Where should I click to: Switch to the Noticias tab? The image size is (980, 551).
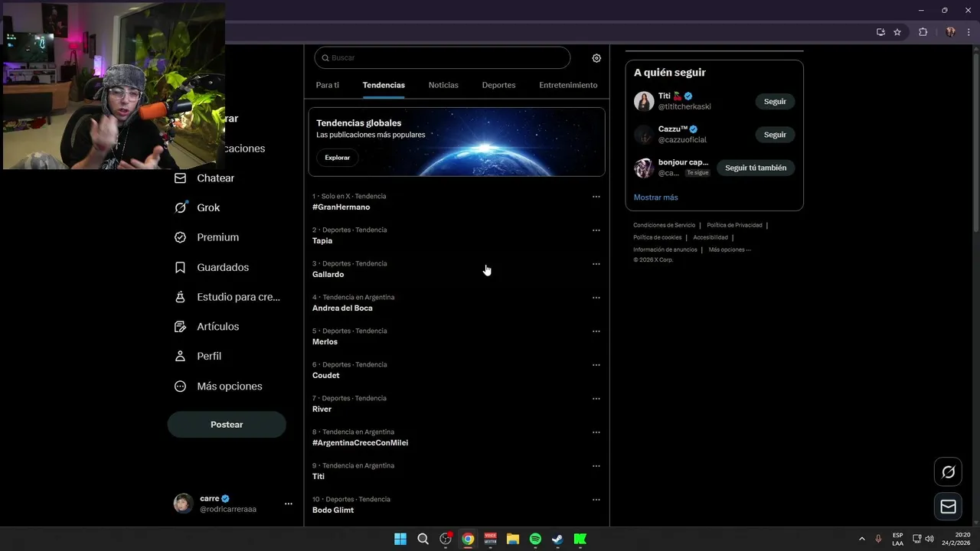443,85
